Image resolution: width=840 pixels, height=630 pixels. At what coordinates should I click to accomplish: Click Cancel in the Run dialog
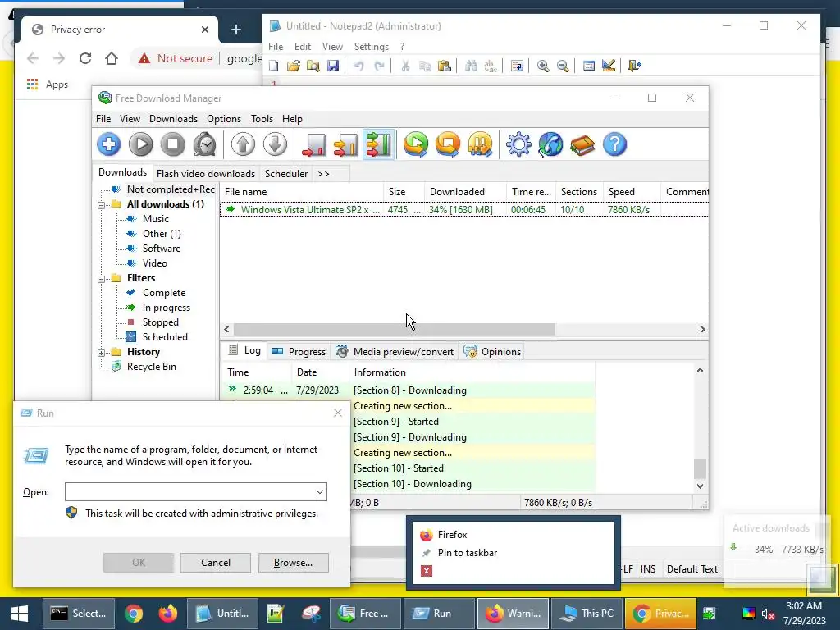tap(216, 563)
